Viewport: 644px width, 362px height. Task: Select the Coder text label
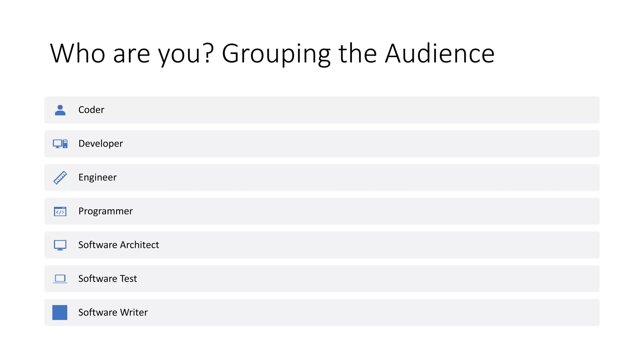[x=91, y=110]
